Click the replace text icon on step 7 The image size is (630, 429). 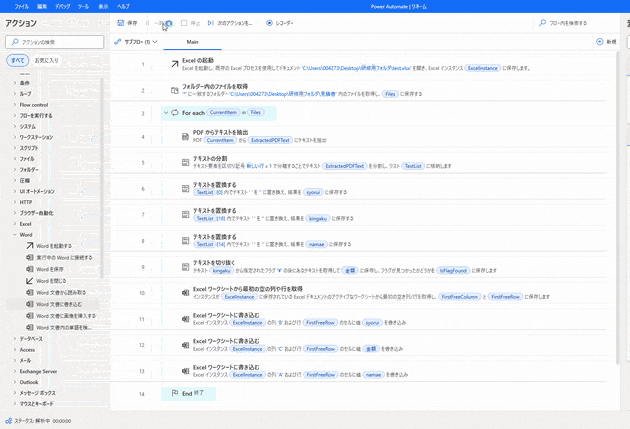tap(185, 214)
